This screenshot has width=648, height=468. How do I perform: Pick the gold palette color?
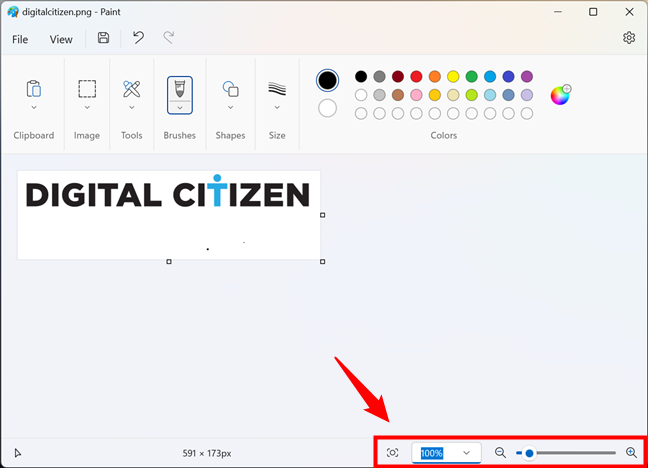point(435,95)
